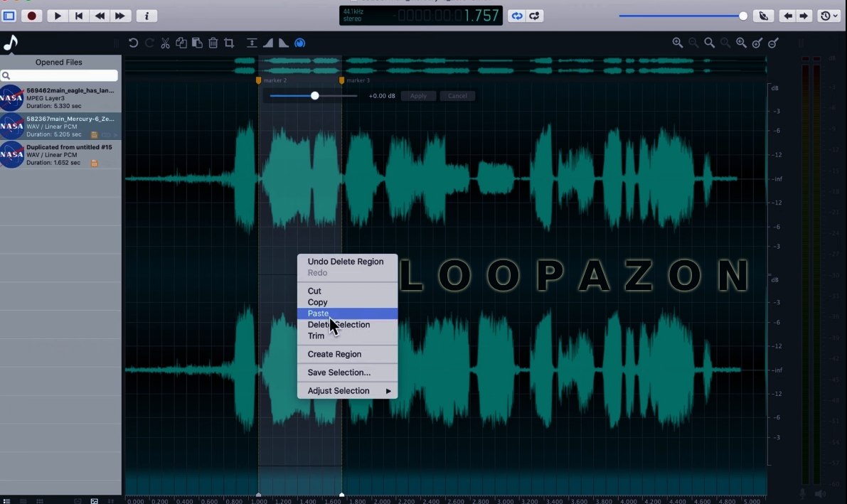Click the Cancel gain button
Image resolution: width=847 pixels, height=504 pixels.
pos(457,96)
